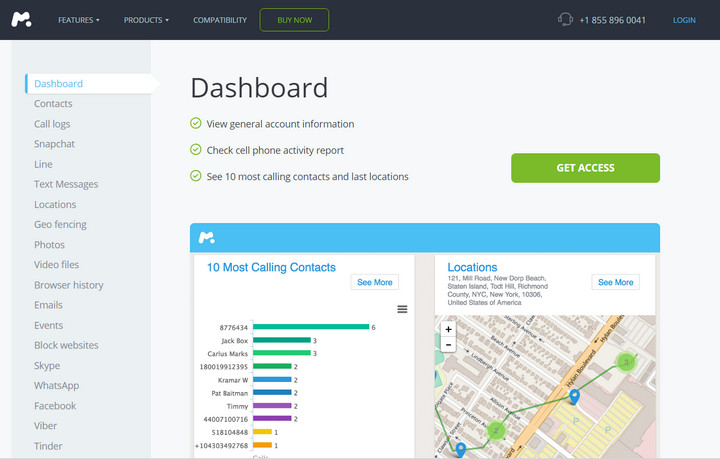Click See More for 10 Most Calling Contacts

point(375,282)
